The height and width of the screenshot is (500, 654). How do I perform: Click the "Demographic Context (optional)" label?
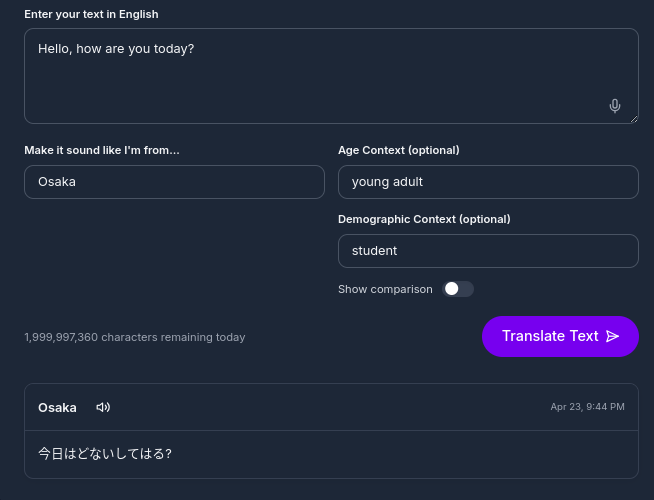[x=424, y=219]
